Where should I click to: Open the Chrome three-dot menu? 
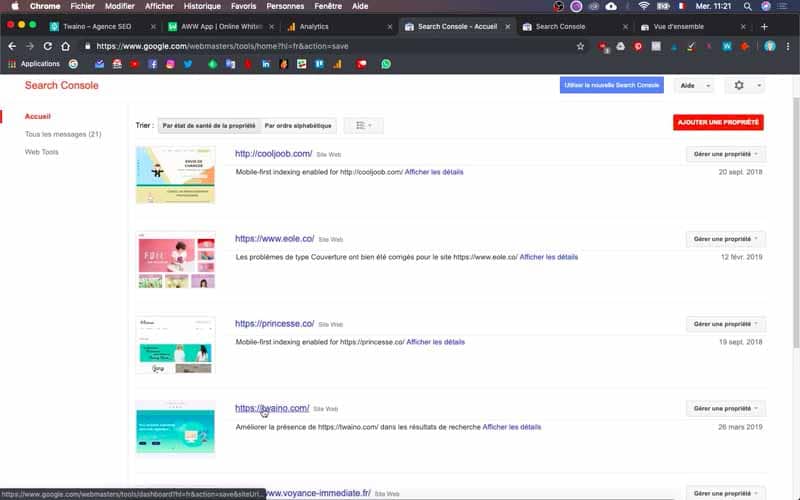(x=788, y=46)
